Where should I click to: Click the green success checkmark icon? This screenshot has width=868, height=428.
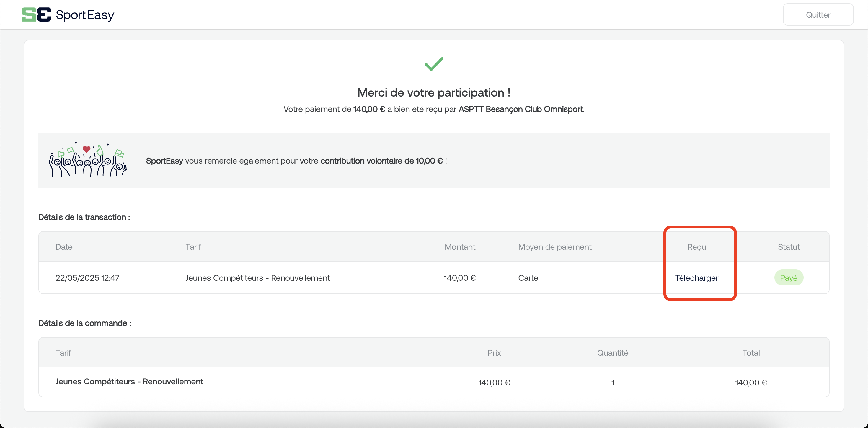coord(434,64)
